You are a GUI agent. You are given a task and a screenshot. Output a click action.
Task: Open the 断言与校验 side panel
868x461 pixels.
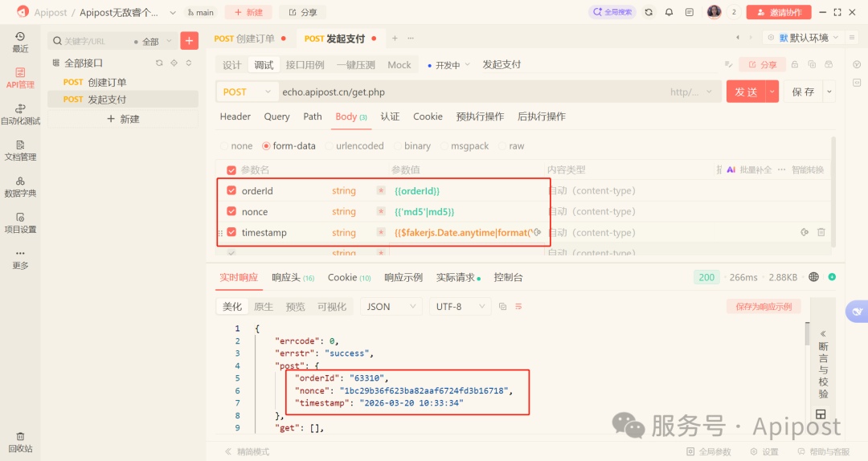coord(823,364)
